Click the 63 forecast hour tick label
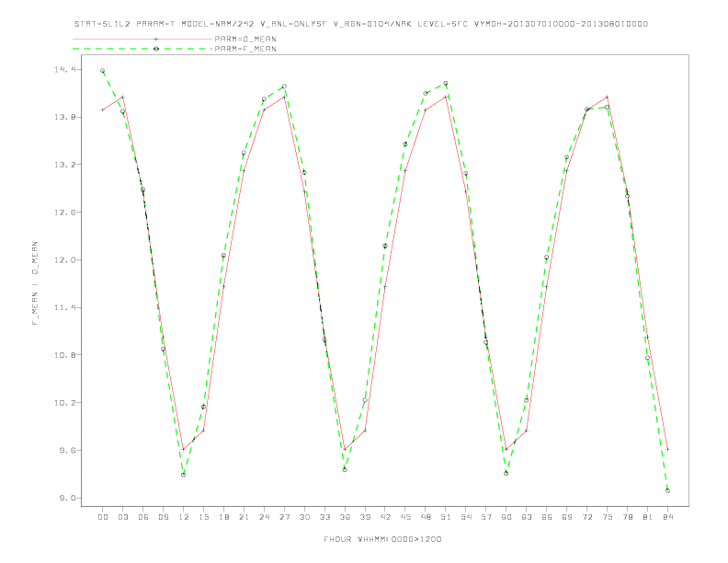The width and height of the screenshot is (728, 563). pos(527,517)
